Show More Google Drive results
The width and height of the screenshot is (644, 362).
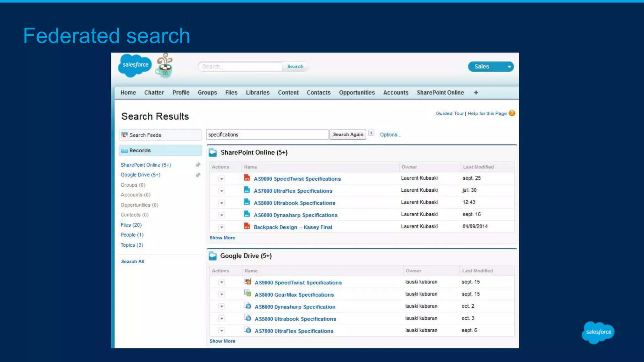[x=222, y=341]
